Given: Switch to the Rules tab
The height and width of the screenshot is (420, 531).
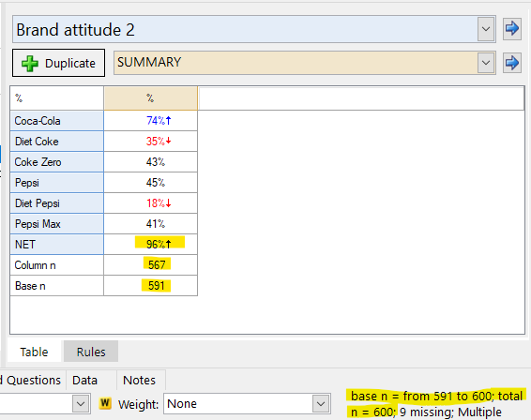Looking at the screenshot, I should click(x=91, y=352).
